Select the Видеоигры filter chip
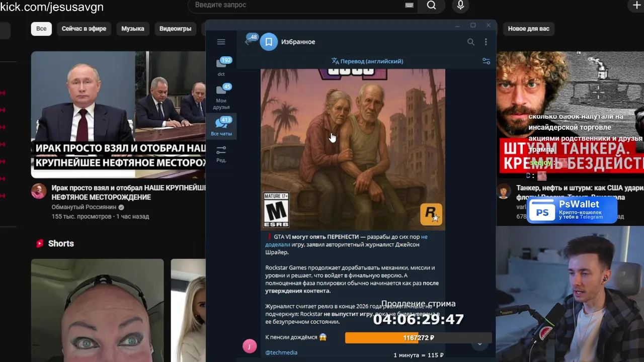The image size is (644, 362). click(x=175, y=29)
